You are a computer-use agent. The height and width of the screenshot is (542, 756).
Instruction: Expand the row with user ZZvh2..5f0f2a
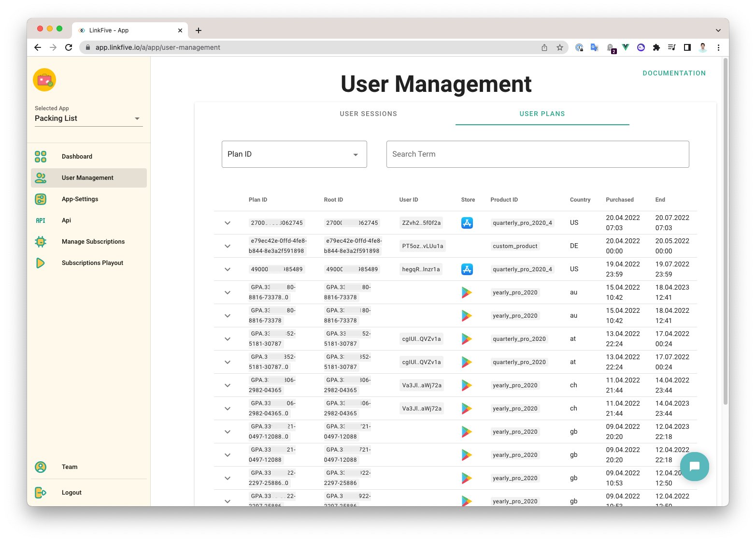228,223
